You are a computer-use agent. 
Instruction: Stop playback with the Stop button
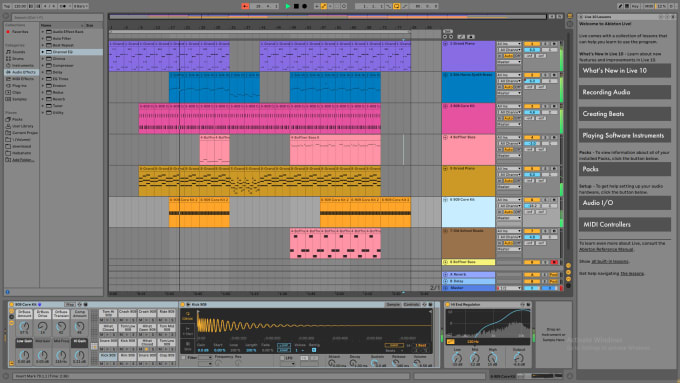(296, 6)
